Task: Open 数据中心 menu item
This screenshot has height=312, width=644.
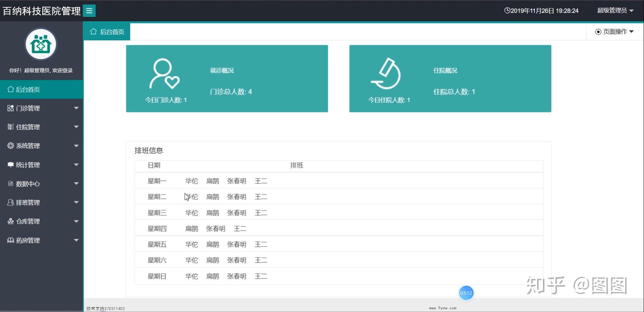Action: 42,184
